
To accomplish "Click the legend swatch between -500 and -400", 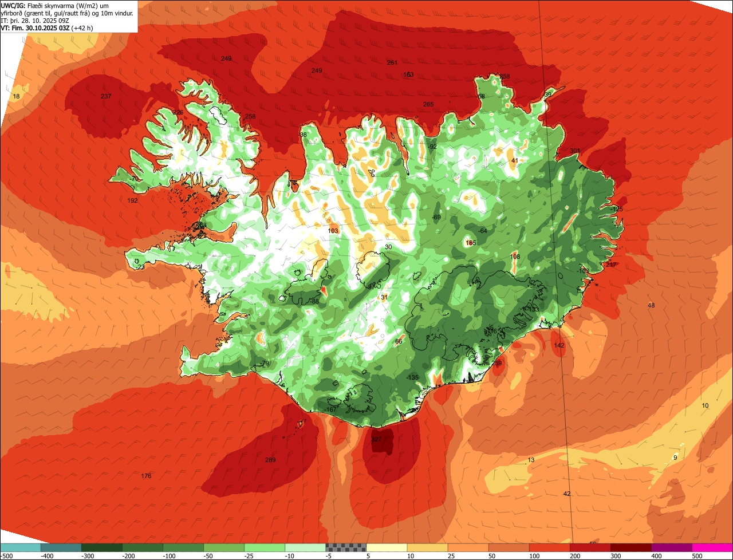I will 20,547.
